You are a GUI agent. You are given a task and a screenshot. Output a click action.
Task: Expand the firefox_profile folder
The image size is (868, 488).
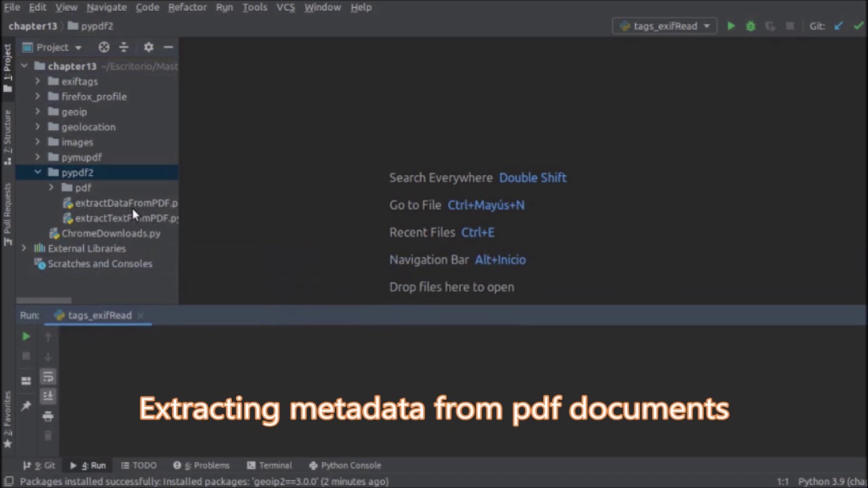[38, 96]
